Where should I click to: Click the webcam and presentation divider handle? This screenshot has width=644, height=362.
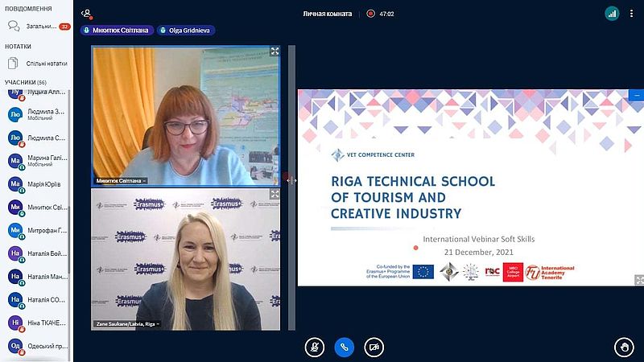[291, 180]
